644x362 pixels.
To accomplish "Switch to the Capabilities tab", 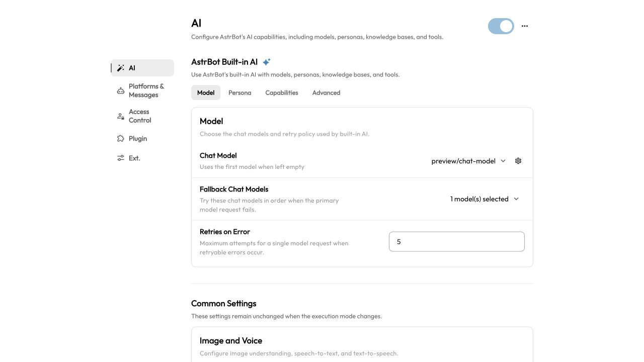I will point(282,93).
